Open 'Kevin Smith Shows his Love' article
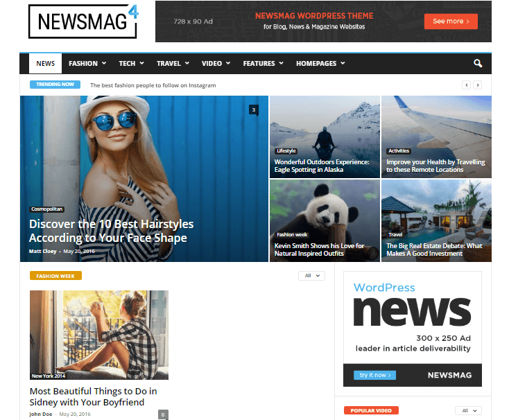 pos(319,250)
